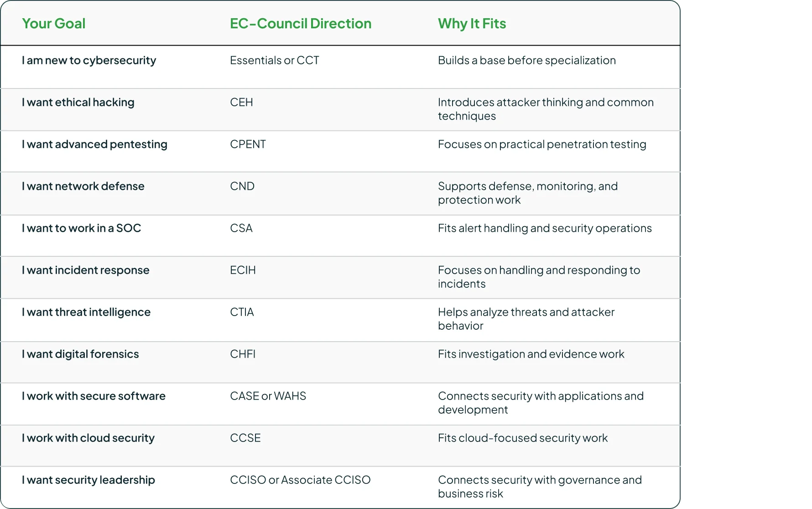
Task: Select the 'CASE or WAHS' cell
Action: click(268, 396)
